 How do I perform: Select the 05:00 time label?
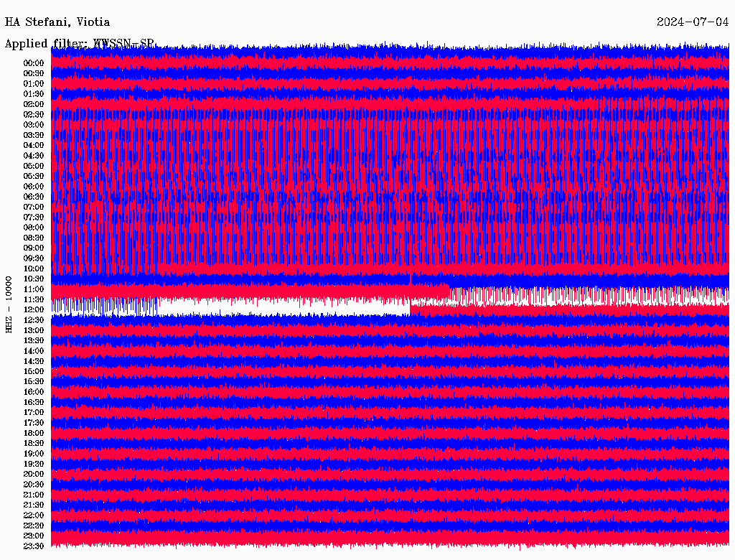(34, 166)
